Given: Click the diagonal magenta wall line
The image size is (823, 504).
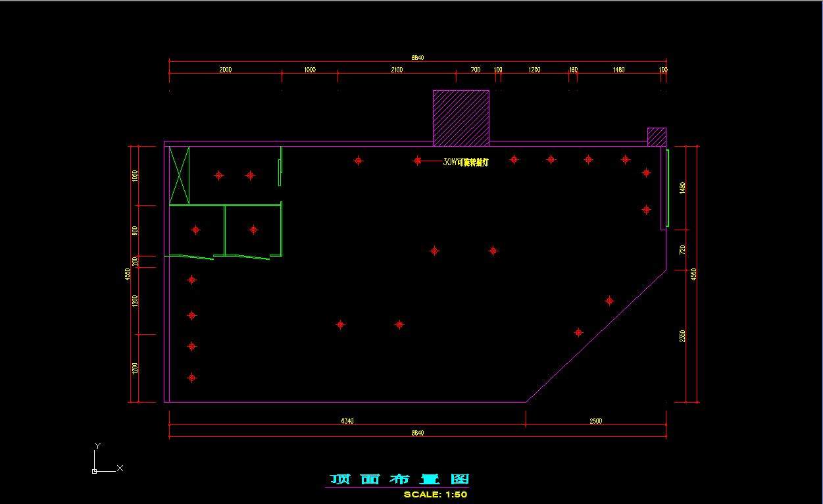Looking at the screenshot, I should pyautogui.click(x=595, y=337).
